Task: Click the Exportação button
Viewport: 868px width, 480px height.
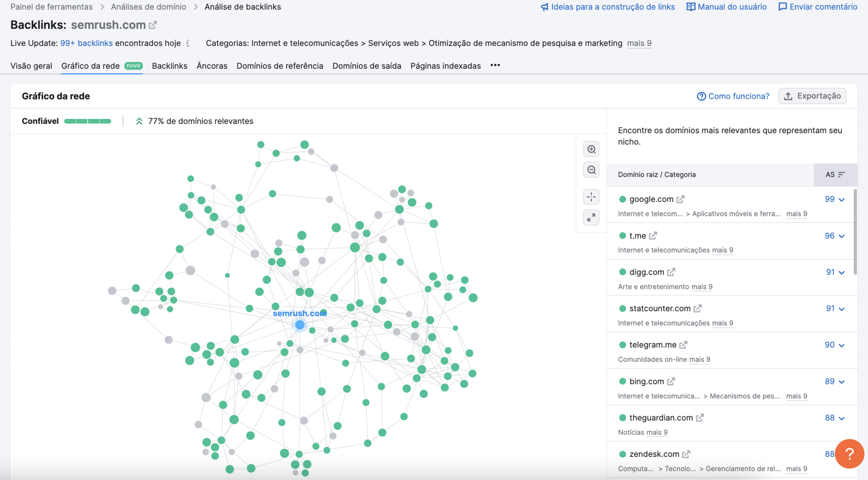Action: coord(812,96)
